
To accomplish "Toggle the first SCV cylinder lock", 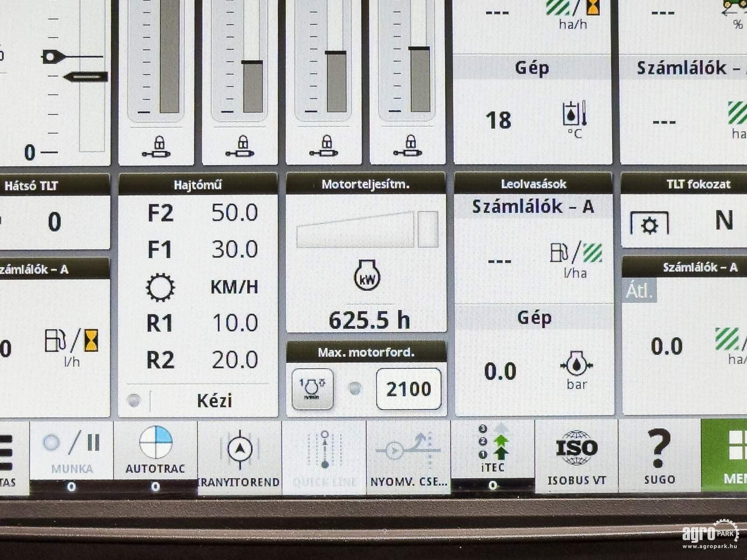I will 156,147.
